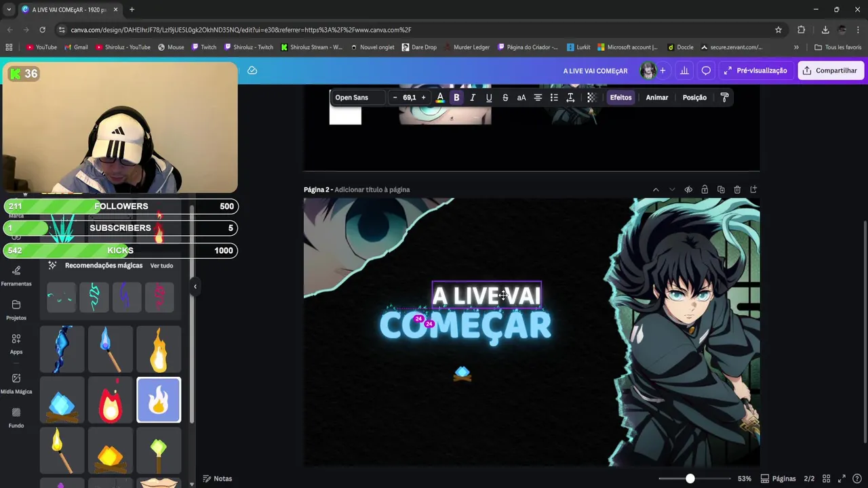Select the teal squiggle recommended graphic

pyautogui.click(x=94, y=297)
